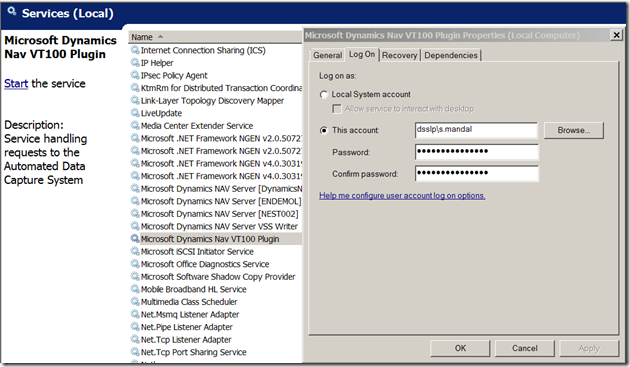
Task: Click gear icon beside Dynamics NAV Server [NEST002]
Action: click(135, 213)
